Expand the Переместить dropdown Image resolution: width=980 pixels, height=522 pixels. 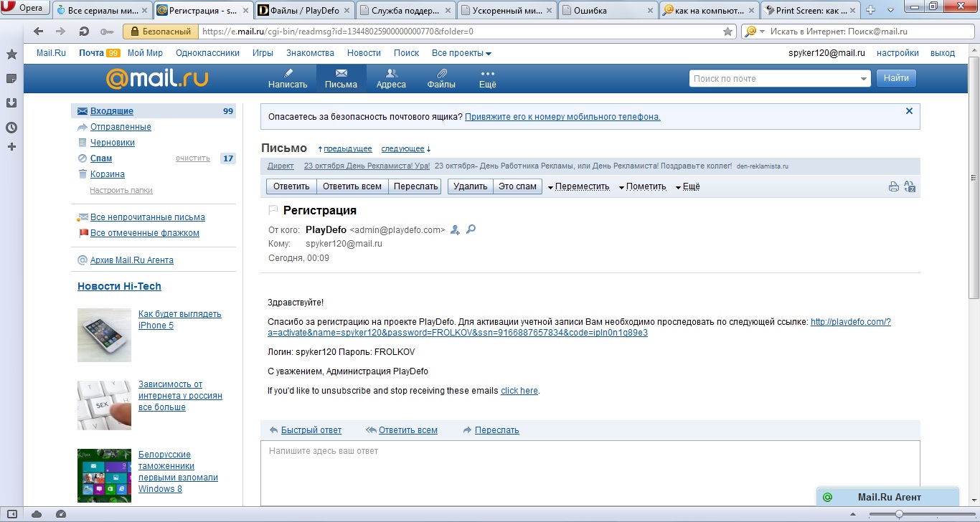[578, 186]
